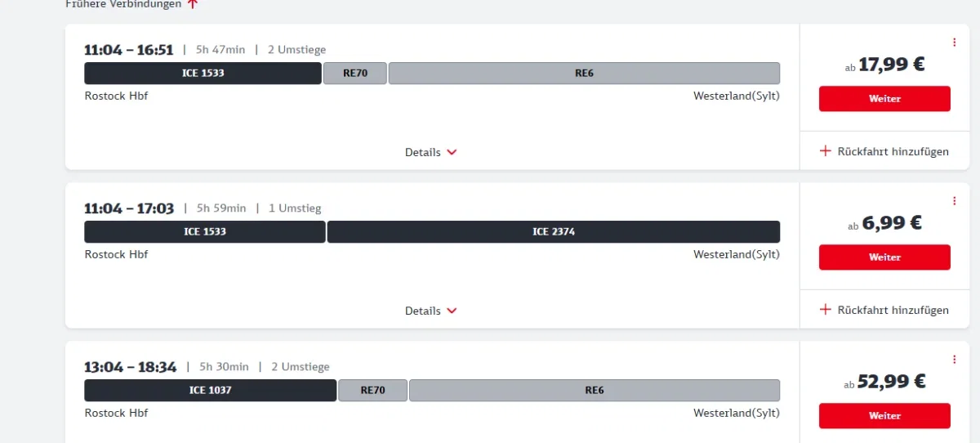Image resolution: width=980 pixels, height=443 pixels.
Task: Click ICE 1533 segment in the first connection
Action: (203, 73)
